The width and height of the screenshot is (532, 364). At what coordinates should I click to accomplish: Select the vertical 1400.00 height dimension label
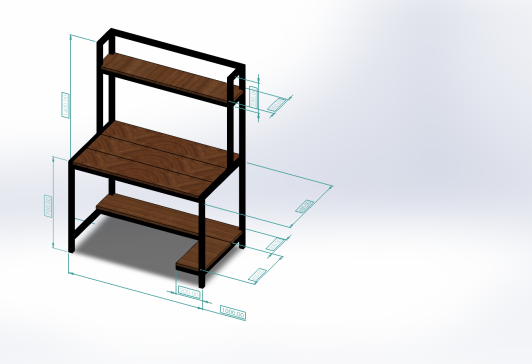coord(65,105)
